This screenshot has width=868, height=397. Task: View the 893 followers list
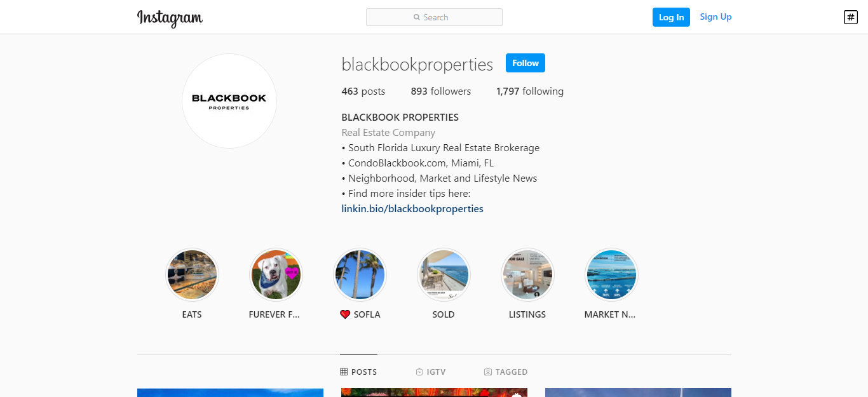441,91
